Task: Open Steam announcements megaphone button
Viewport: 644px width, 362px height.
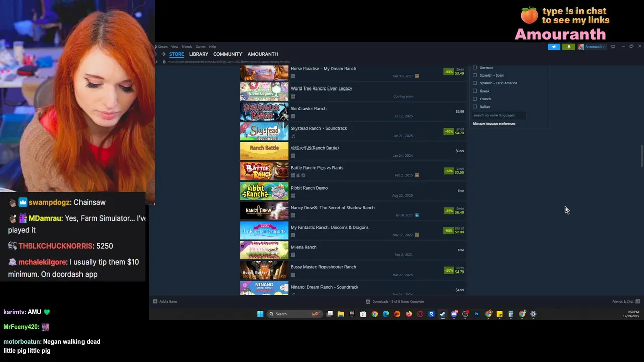Action: [x=554, y=47]
